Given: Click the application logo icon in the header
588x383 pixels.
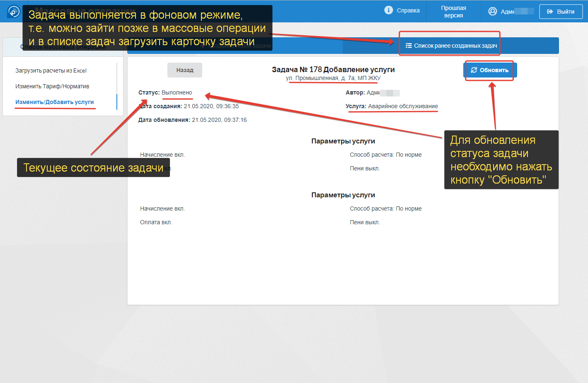Looking at the screenshot, I should tap(14, 11).
